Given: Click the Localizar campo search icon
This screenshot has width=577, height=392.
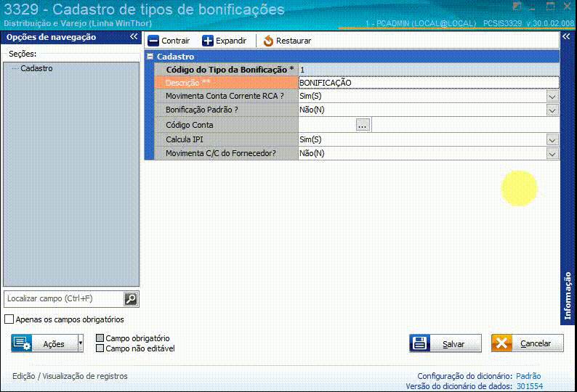Looking at the screenshot, I should [131, 299].
